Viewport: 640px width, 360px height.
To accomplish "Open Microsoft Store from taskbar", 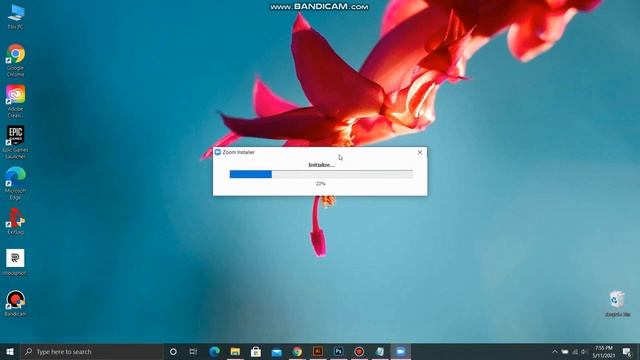I will tap(256, 351).
